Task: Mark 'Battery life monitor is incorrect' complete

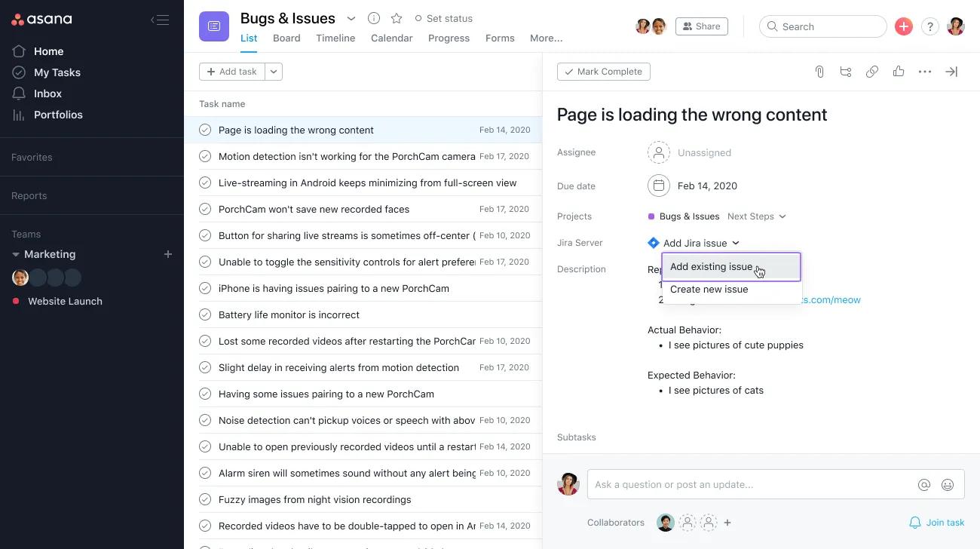Action: pyautogui.click(x=205, y=314)
